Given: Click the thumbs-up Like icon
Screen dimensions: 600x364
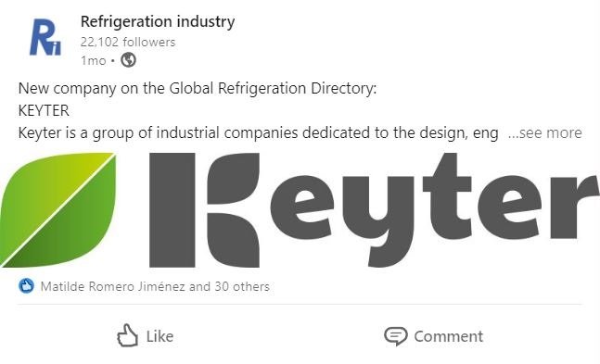Looking at the screenshot, I should [127, 335].
